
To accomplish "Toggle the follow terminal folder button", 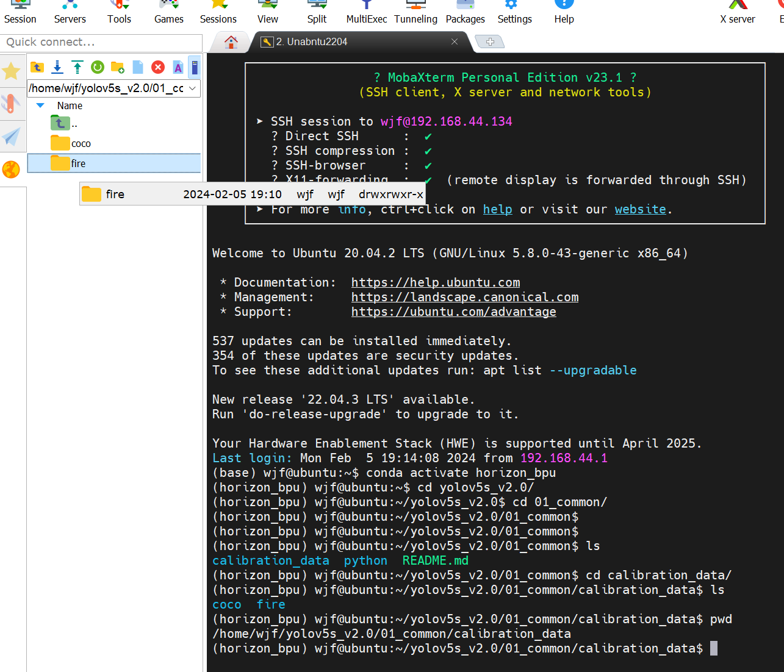I will click(194, 67).
